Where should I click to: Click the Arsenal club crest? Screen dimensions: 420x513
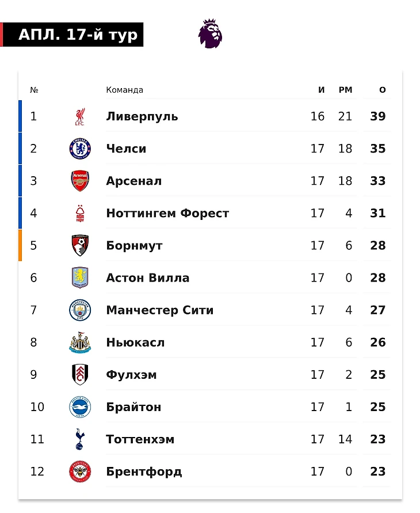click(x=80, y=181)
